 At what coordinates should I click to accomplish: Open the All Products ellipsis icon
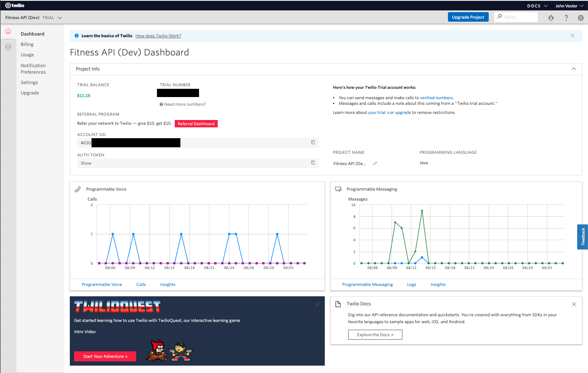click(x=8, y=47)
